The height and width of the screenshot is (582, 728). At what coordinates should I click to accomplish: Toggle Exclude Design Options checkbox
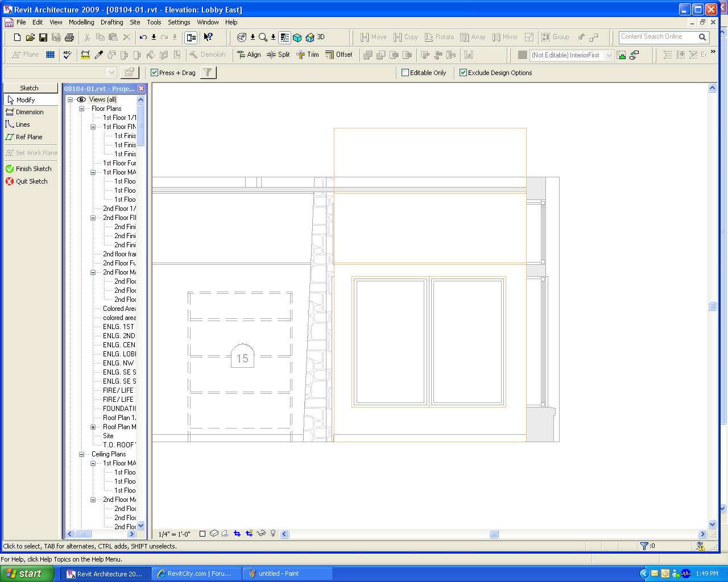(x=463, y=73)
